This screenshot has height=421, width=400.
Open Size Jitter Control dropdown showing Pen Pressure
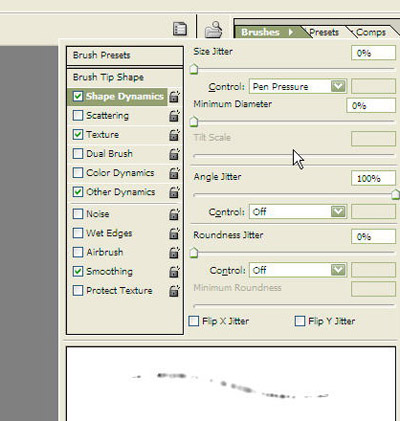point(298,86)
